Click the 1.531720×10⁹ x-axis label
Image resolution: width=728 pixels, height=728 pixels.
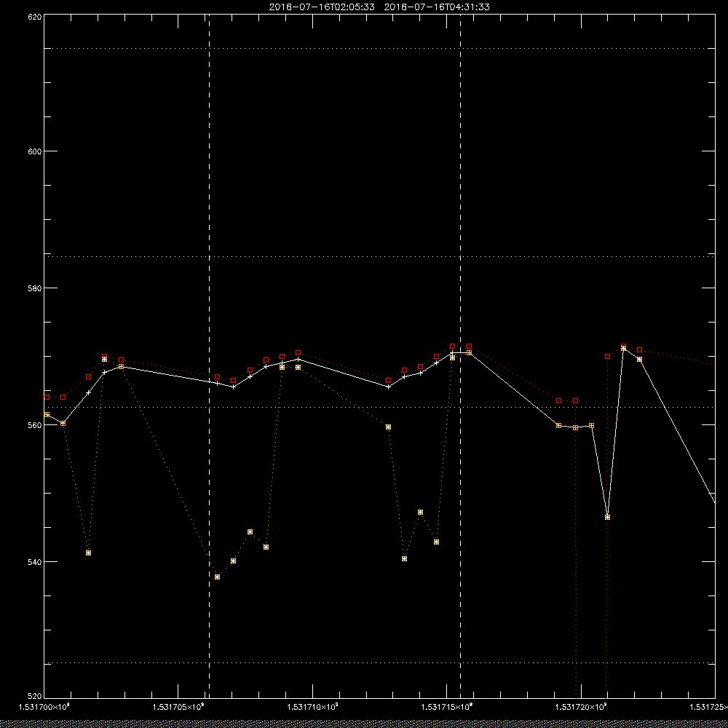point(581,707)
